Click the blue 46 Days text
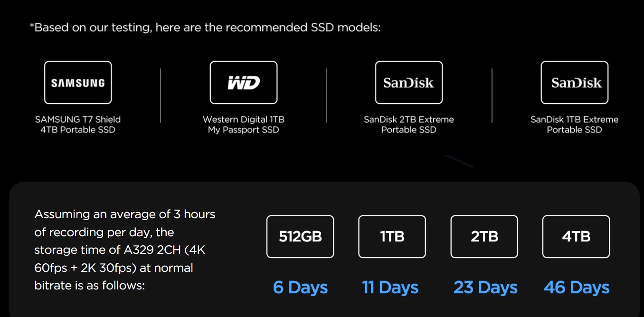The image size is (644, 317). point(577,288)
